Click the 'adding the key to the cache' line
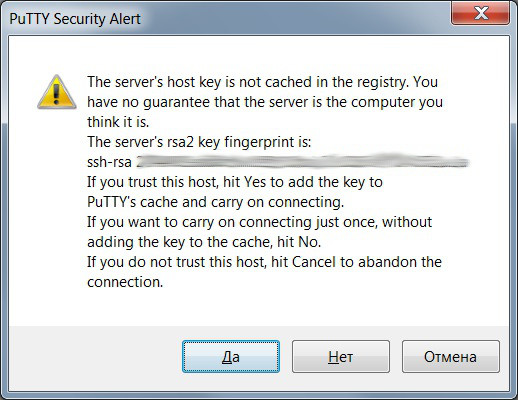Viewport: 518px width, 400px height. pyautogui.click(x=204, y=242)
